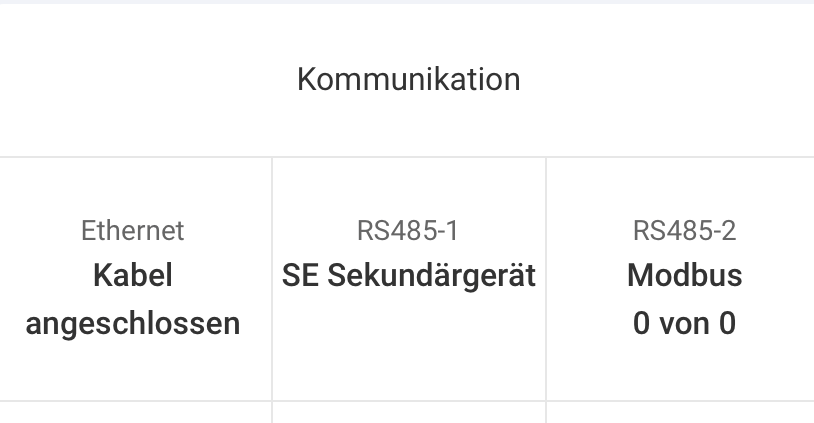
Task: Select the Ethernet label
Action: (133, 231)
